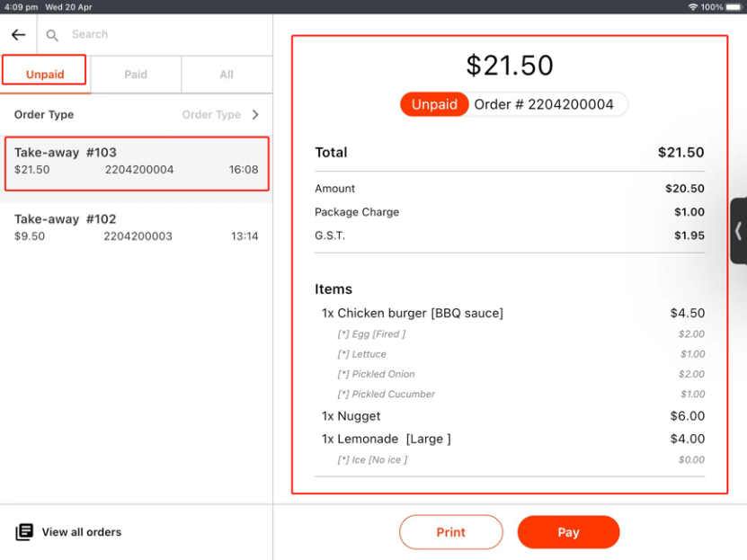The height and width of the screenshot is (560, 747).
Task: Check the Wi-Fi icon in status bar
Action: (x=692, y=6)
